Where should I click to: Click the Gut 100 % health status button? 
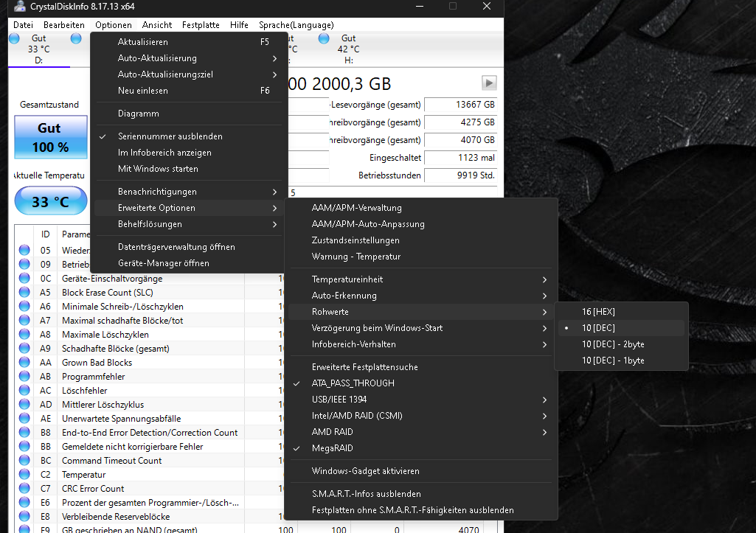pos(51,137)
